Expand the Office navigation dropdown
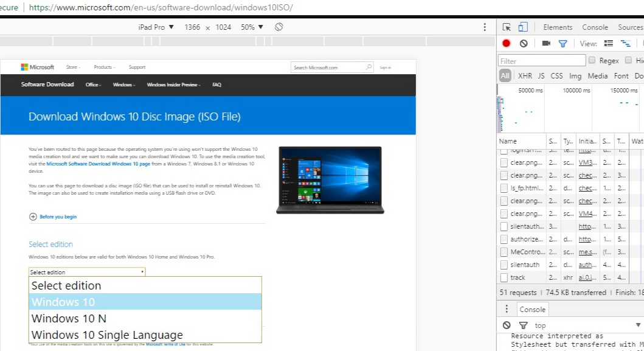This screenshot has height=351, width=644. click(93, 85)
